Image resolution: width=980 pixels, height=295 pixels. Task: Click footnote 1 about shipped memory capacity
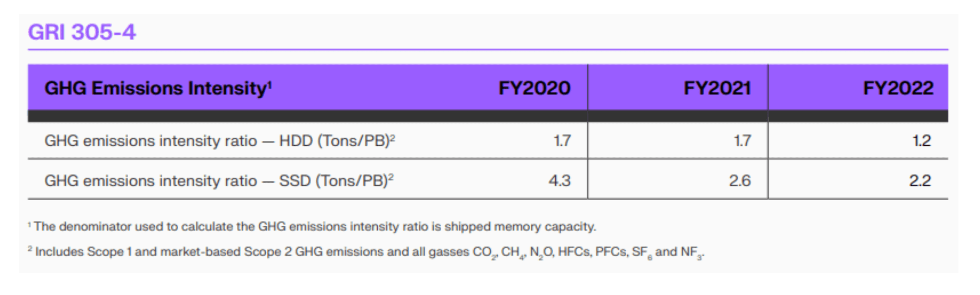(x=312, y=227)
